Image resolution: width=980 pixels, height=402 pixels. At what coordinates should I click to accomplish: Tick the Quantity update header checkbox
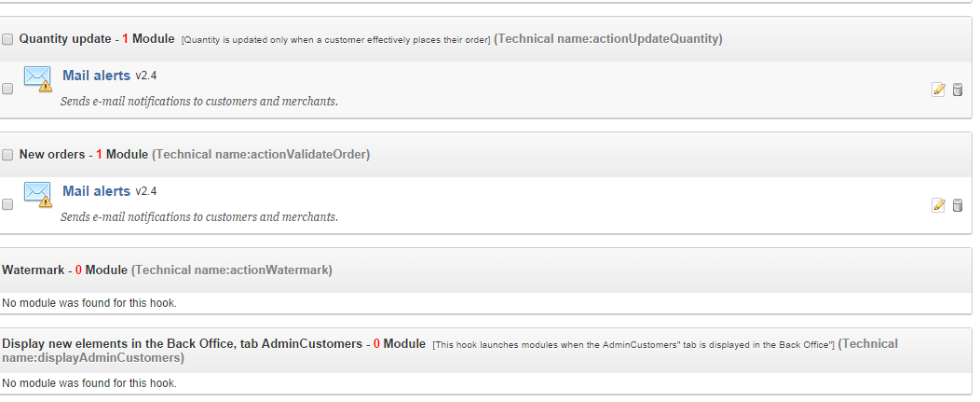pyautogui.click(x=7, y=39)
